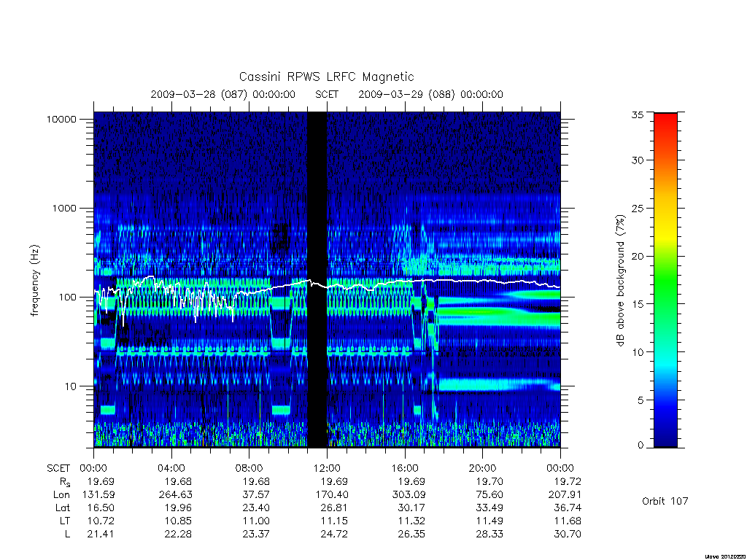Click the '10' frequency axis tick label
747x560 pixels.
click(71, 386)
